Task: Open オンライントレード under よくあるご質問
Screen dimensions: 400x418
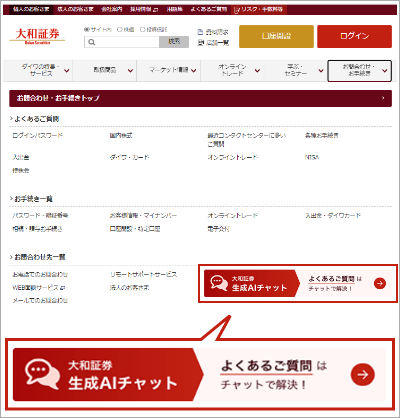Action: tap(233, 157)
